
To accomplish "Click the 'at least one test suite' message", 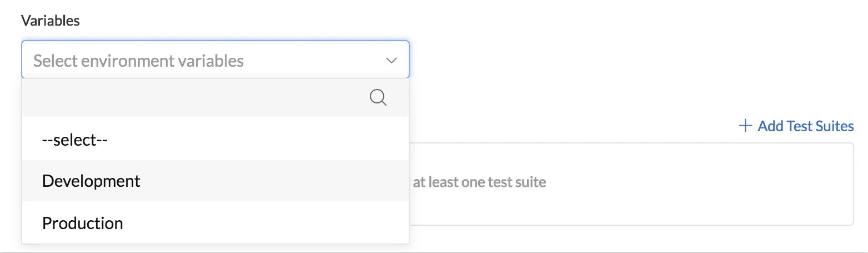I will (x=479, y=182).
